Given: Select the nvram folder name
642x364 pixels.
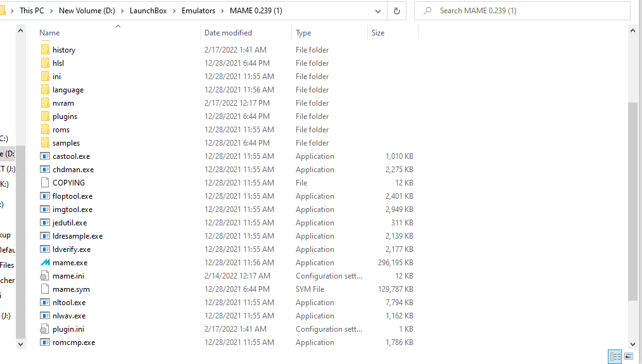Looking at the screenshot, I should pos(63,103).
